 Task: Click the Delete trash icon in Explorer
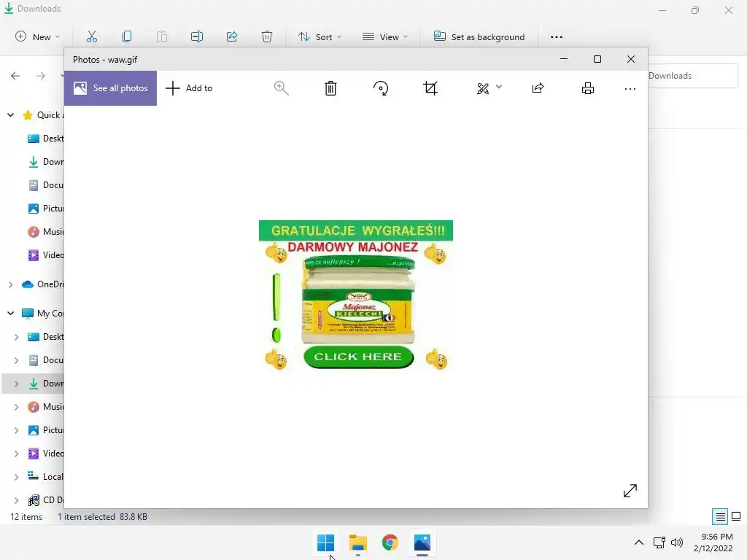(267, 36)
